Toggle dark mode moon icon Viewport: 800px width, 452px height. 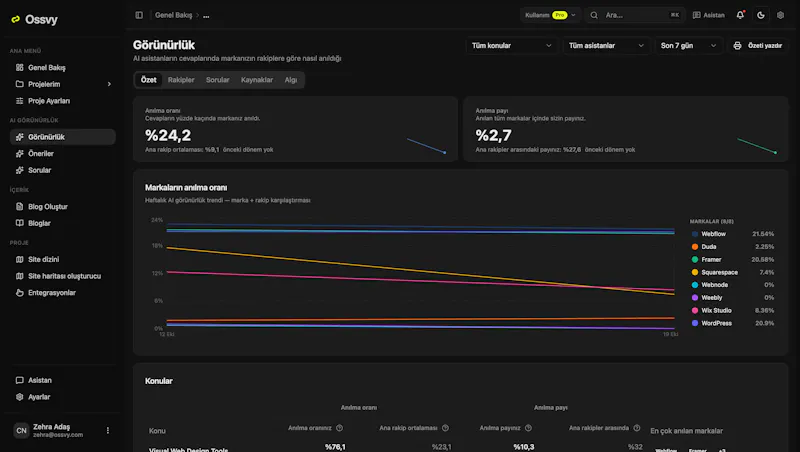(761, 15)
